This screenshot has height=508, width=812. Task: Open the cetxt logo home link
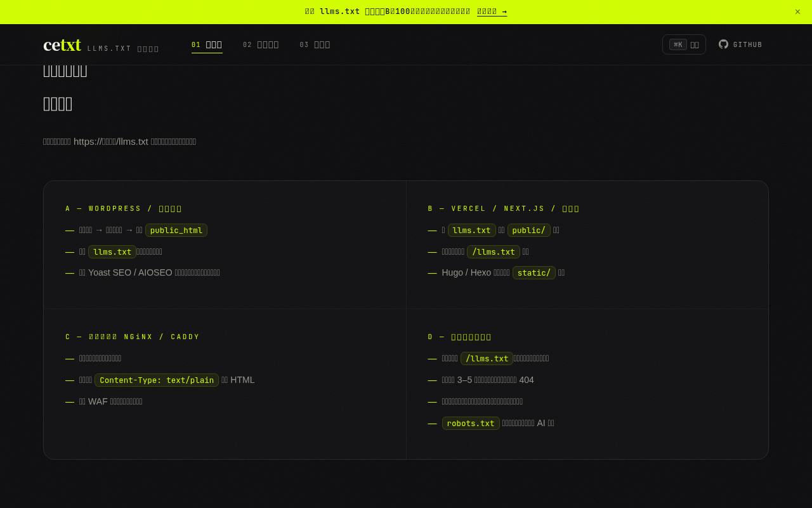[62, 45]
